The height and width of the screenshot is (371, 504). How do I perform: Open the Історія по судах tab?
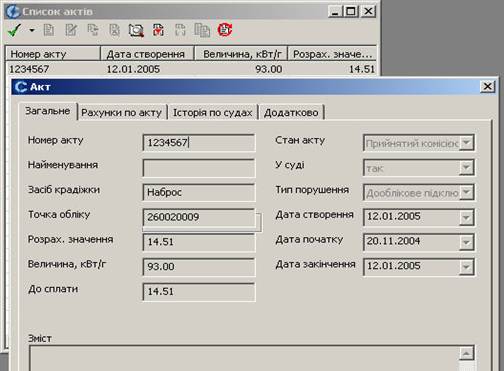(x=212, y=112)
